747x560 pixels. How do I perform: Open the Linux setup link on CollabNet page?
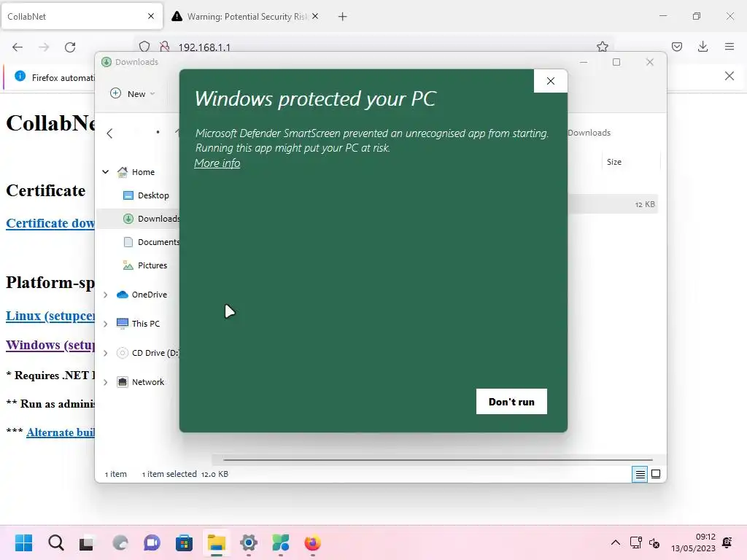(x=50, y=316)
